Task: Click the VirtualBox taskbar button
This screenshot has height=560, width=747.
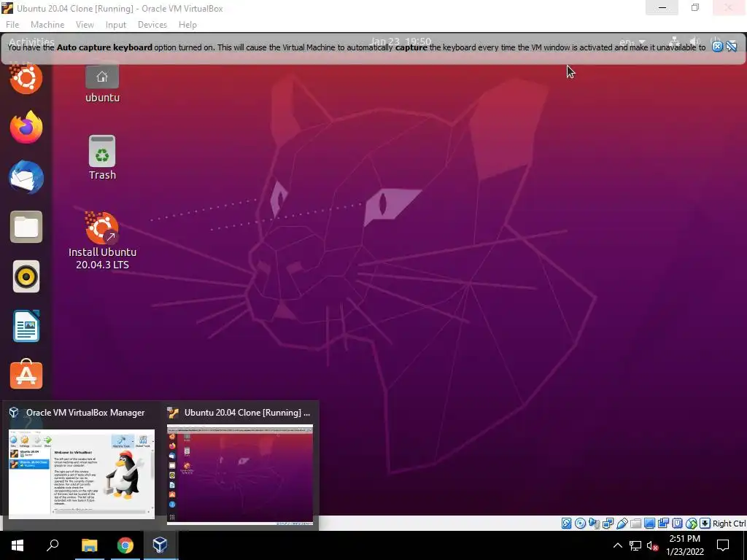Action: [160, 545]
